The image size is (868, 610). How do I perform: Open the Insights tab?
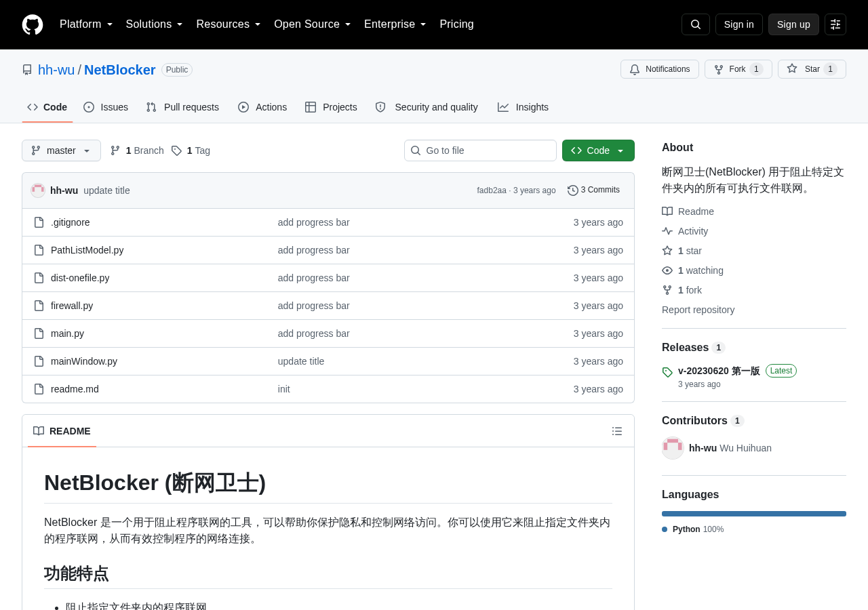[523, 107]
